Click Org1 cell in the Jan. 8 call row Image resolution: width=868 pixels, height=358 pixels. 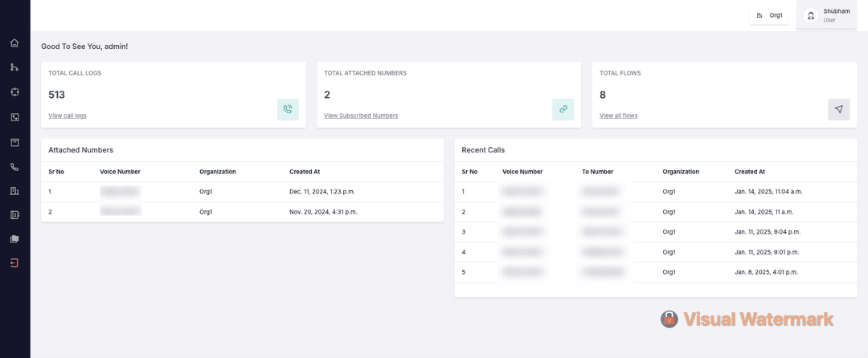click(669, 272)
